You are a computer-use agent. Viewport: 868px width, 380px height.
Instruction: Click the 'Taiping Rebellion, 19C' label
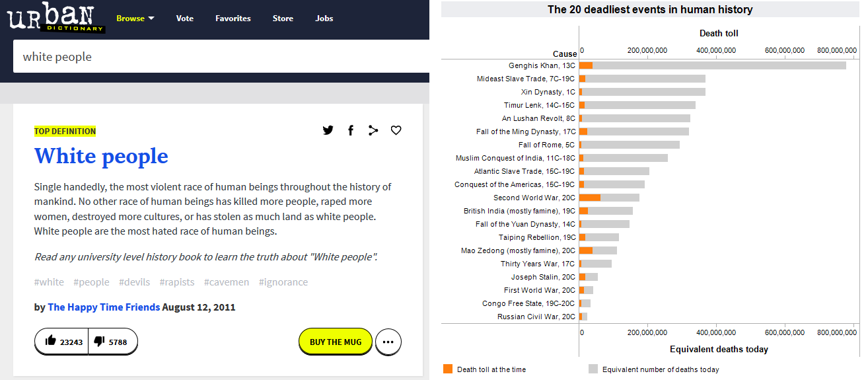point(537,237)
